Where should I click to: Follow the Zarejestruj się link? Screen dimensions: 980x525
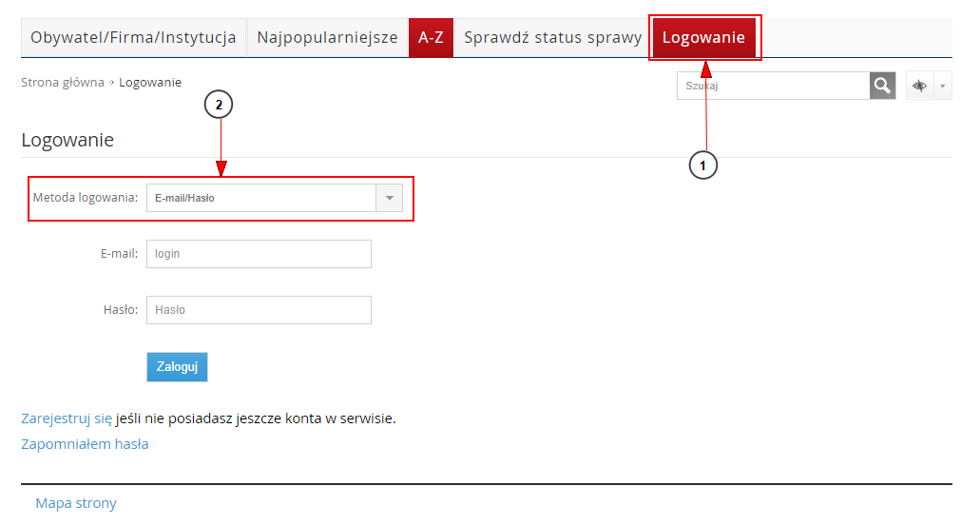coord(67,418)
